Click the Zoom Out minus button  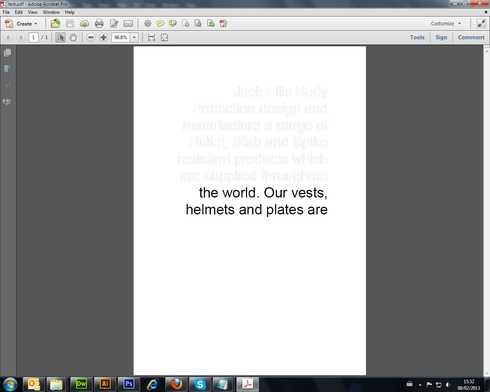pyautogui.click(x=91, y=37)
